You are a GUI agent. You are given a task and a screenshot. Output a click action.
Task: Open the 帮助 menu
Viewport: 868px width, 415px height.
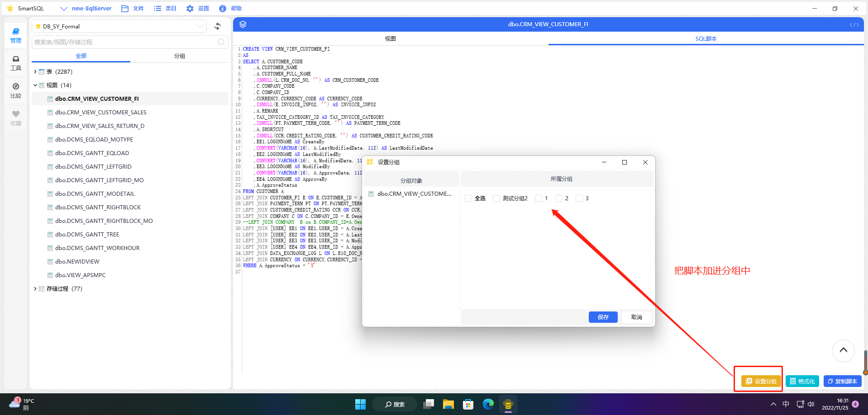[230, 9]
